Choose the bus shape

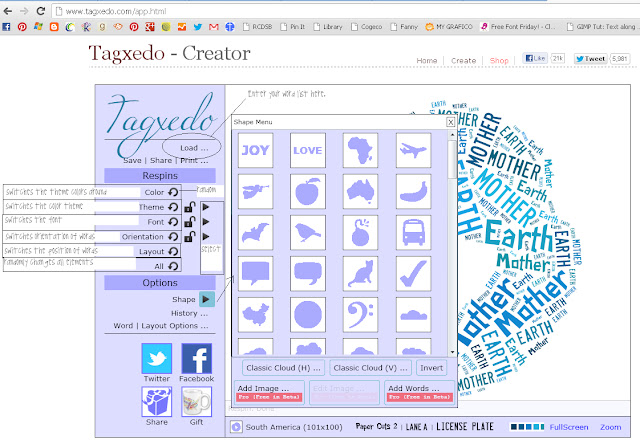point(413,233)
